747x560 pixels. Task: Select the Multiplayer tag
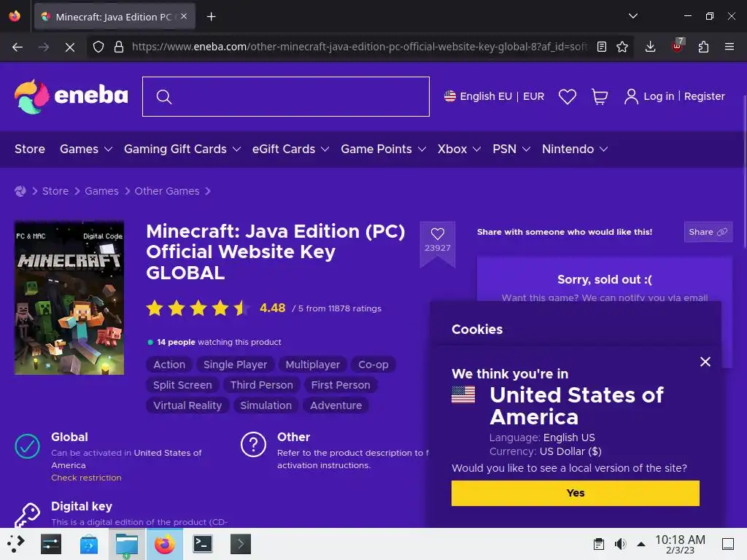point(312,365)
